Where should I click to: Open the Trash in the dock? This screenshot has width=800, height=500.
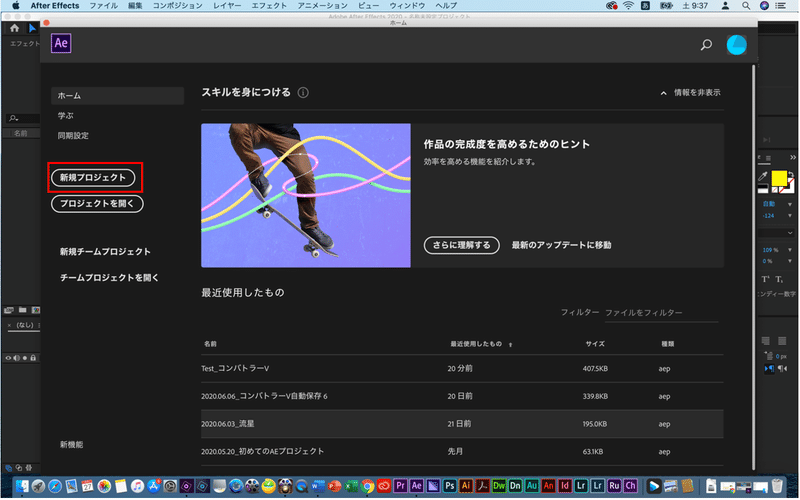point(777,486)
